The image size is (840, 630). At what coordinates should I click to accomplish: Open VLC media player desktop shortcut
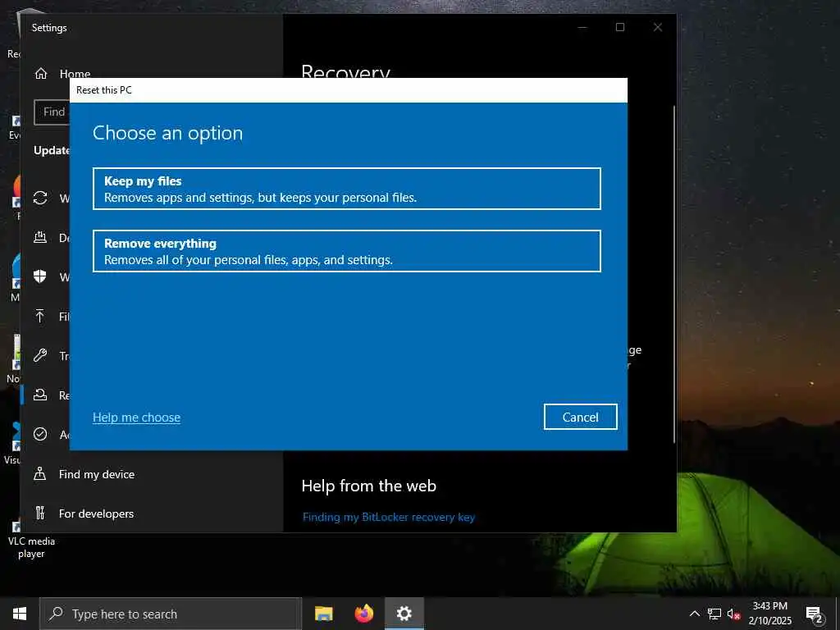point(30,540)
